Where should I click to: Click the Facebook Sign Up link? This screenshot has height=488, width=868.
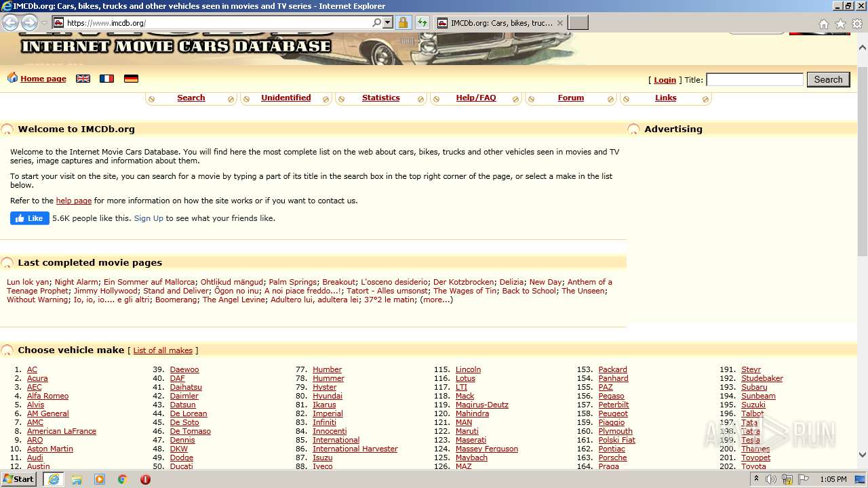pyautogui.click(x=149, y=218)
